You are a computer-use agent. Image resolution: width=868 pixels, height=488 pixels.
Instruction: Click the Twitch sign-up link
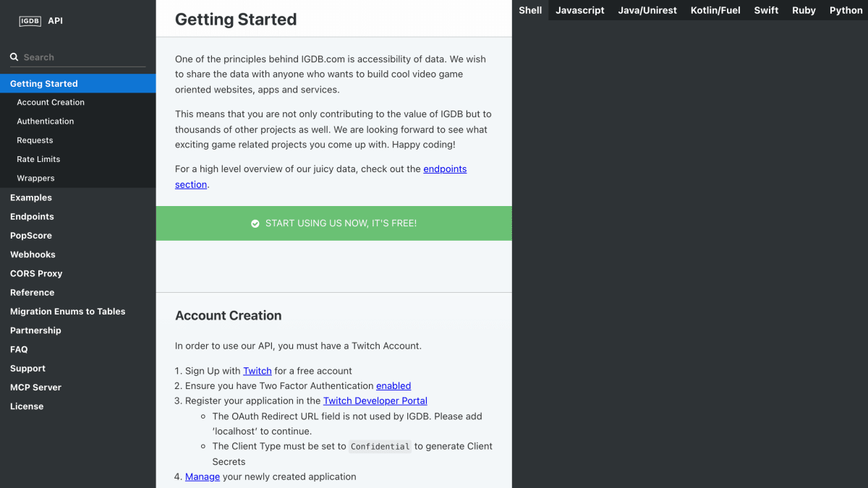tap(258, 371)
